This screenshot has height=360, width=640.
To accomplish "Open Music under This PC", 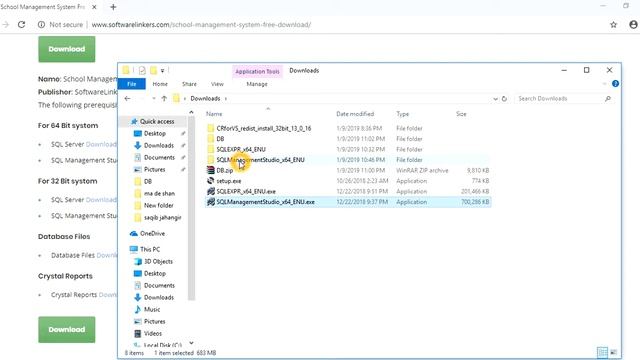I will click(152, 309).
